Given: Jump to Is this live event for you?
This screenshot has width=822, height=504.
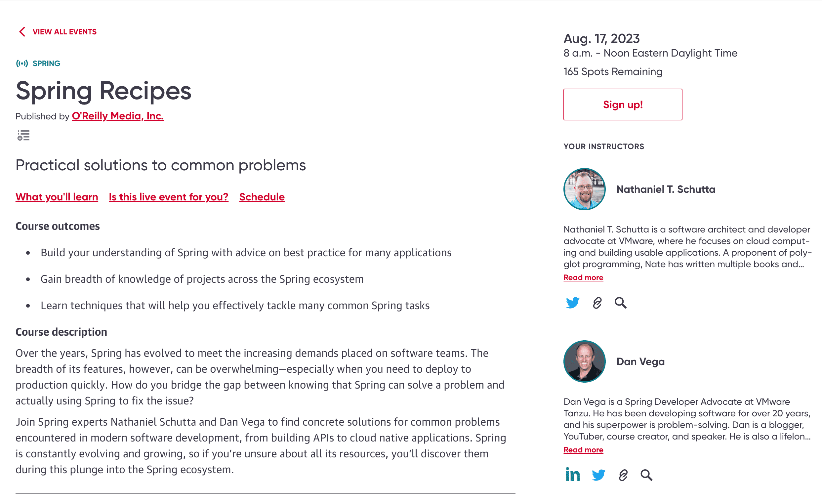Looking at the screenshot, I should coord(169,197).
